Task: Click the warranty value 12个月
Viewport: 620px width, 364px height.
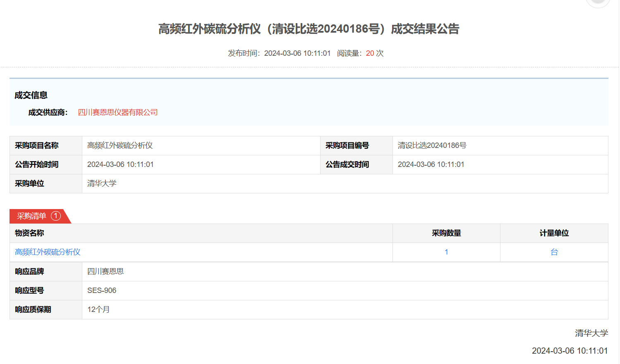Action: (98, 309)
